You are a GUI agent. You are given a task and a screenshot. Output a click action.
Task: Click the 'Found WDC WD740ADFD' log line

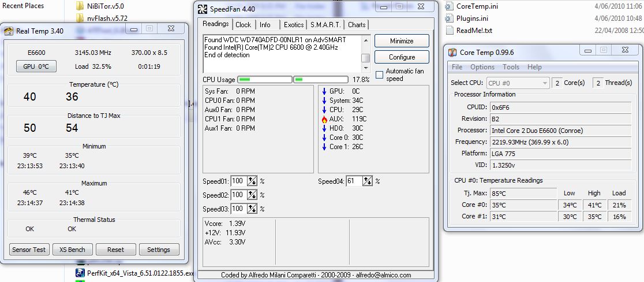[275, 40]
